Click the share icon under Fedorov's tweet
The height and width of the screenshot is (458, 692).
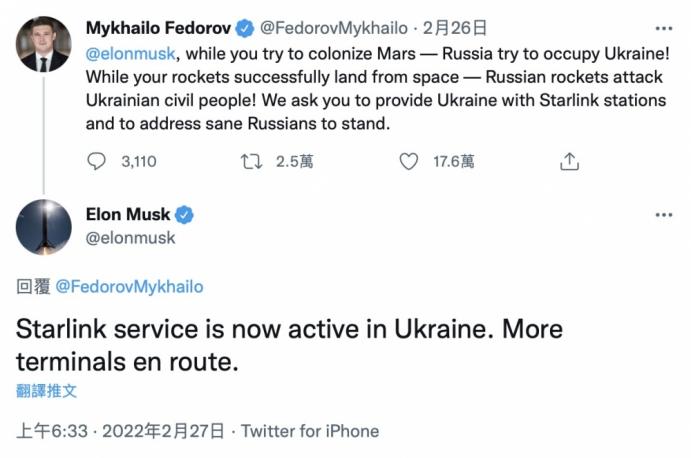click(x=569, y=161)
